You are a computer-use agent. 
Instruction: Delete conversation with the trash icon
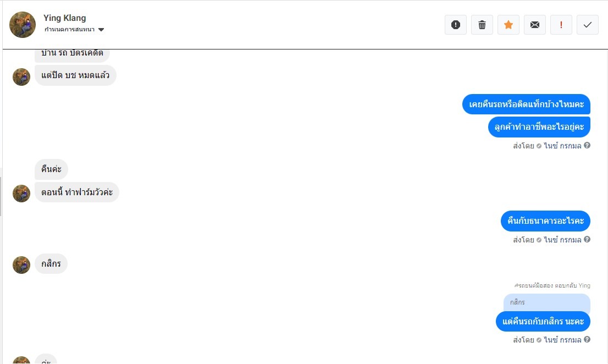(482, 25)
